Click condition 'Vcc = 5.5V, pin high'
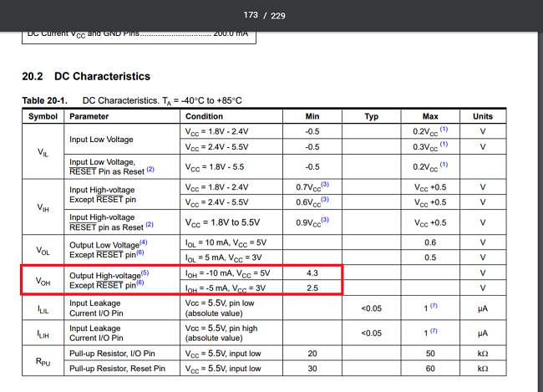543x392 pixels. point(221,328)
